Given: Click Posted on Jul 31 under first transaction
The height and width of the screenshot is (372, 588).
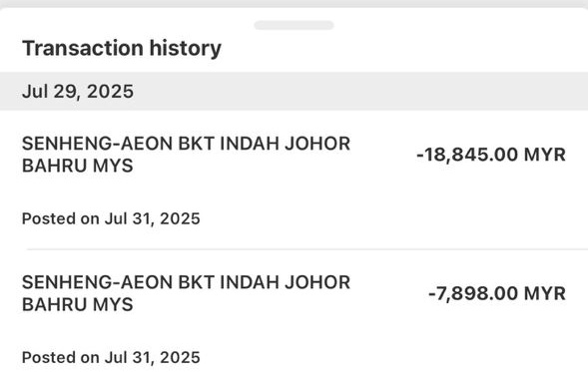Looking at the screenshot, I should pos(111,218).
